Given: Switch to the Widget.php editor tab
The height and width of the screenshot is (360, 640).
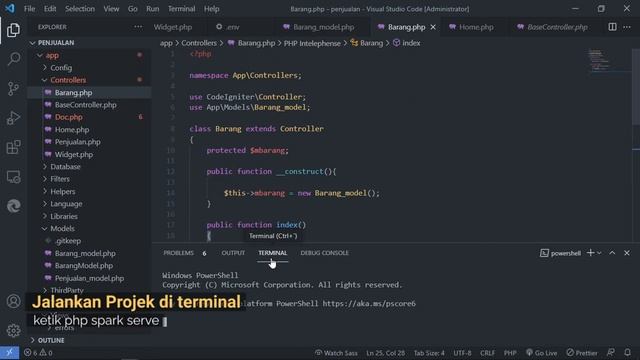Looking at the screenshot, I should (173, 27).
